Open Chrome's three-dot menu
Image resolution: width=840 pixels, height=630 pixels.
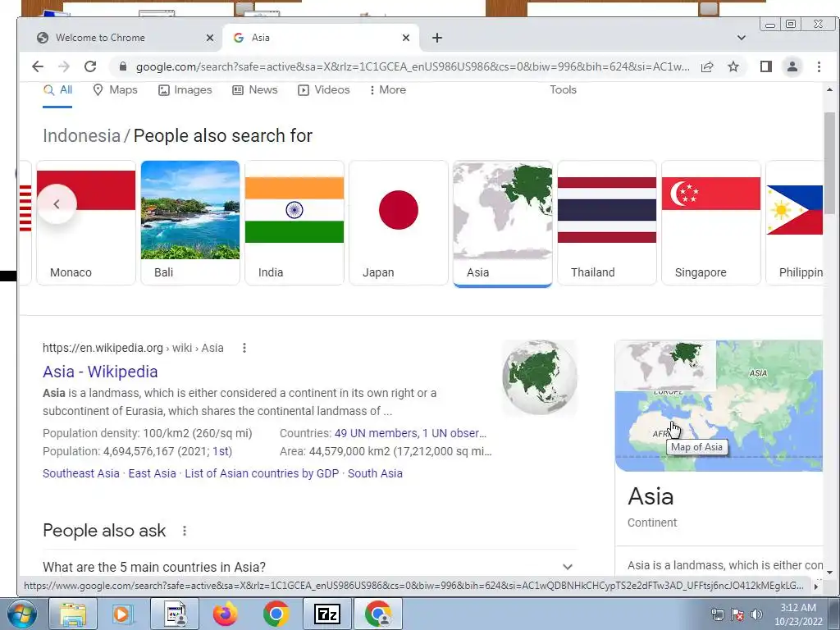(x=819, y=66)
